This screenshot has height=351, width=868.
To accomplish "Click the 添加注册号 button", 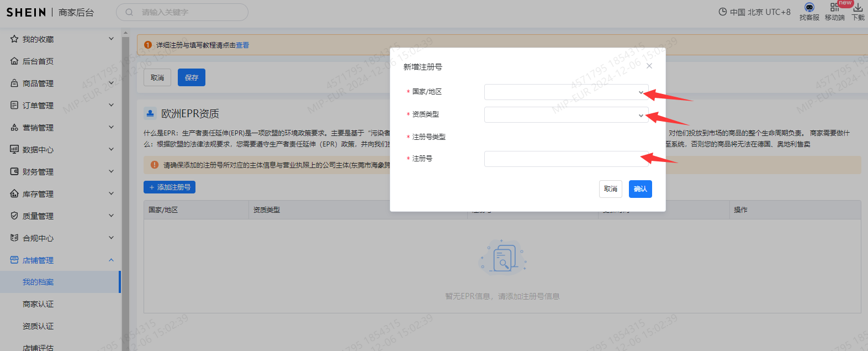I will (x=170, y=187).
